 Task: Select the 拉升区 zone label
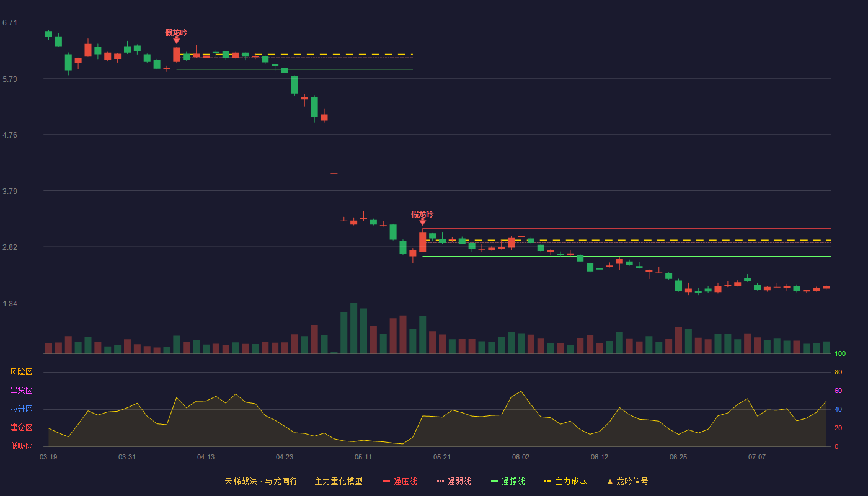tap(21, 409)
